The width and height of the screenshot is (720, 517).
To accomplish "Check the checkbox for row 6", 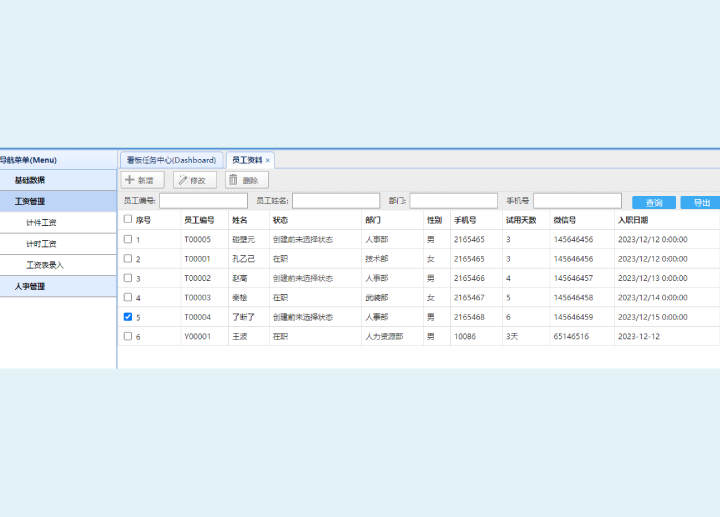I will (128, 336).
